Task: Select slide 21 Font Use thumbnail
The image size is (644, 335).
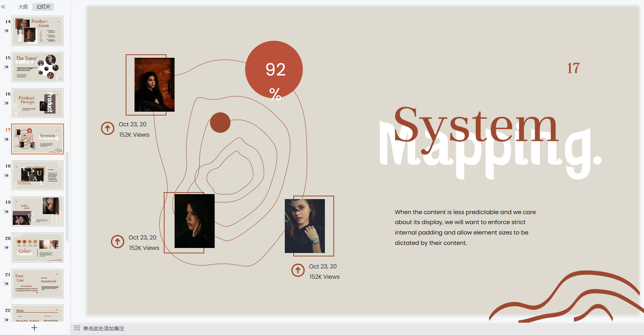Action: pos(37,283)
